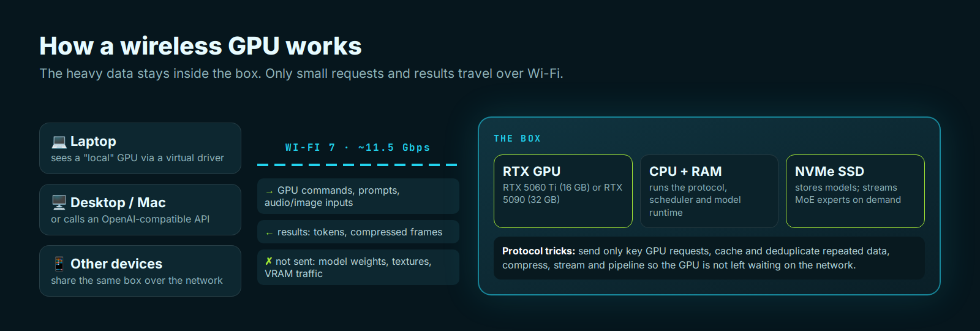Click the green X mark icon
Viewport: 980px width, 331px height.
[x=268, y=261]
